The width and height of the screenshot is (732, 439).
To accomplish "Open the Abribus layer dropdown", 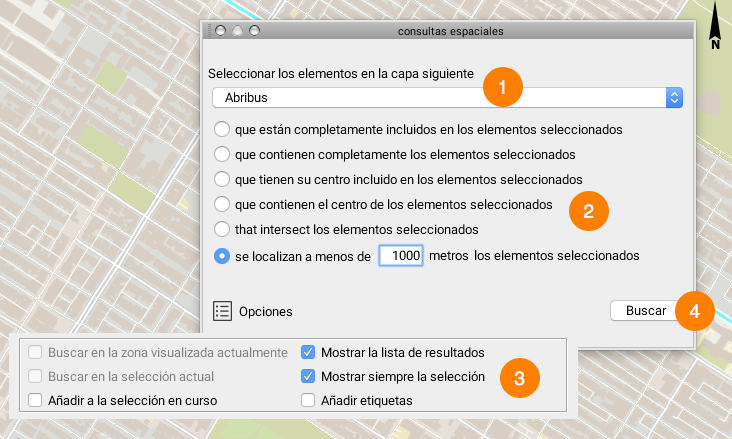I will 447,98.
